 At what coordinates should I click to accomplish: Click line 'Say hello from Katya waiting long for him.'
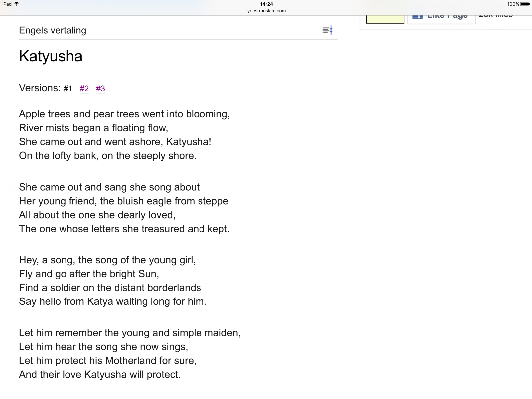coord(113,302)
